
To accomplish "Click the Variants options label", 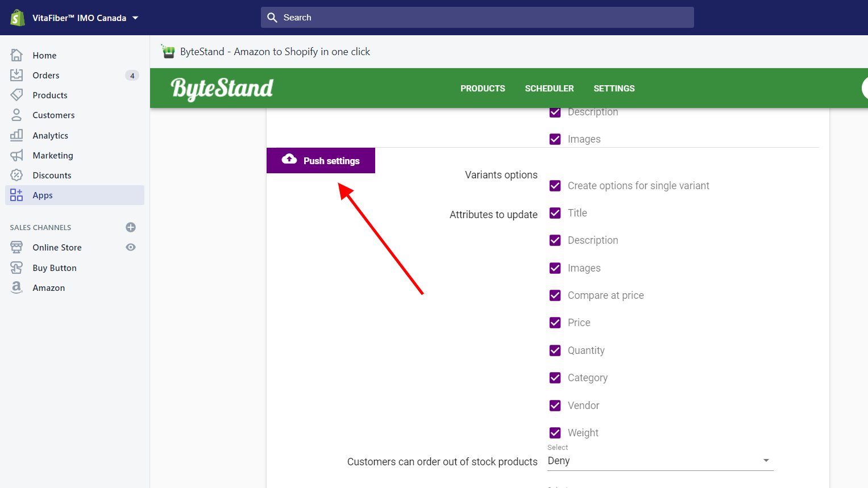I will tap(501, 175).
